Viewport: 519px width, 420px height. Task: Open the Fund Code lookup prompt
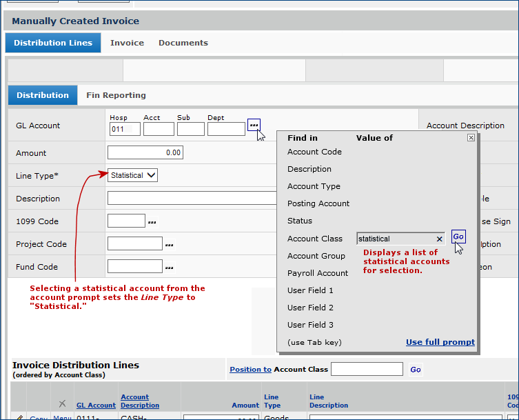169,268
